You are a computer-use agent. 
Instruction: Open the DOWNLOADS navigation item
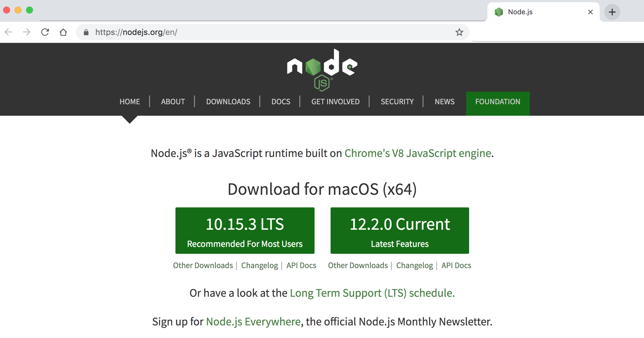pyautogui.click(x=228, y=102)
